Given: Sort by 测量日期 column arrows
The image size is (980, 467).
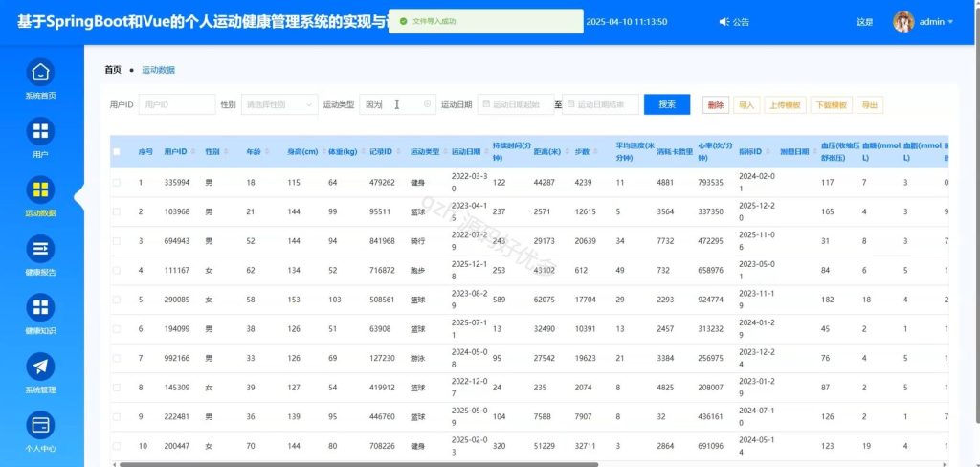Looking at the screenshot, I should 814,152.
